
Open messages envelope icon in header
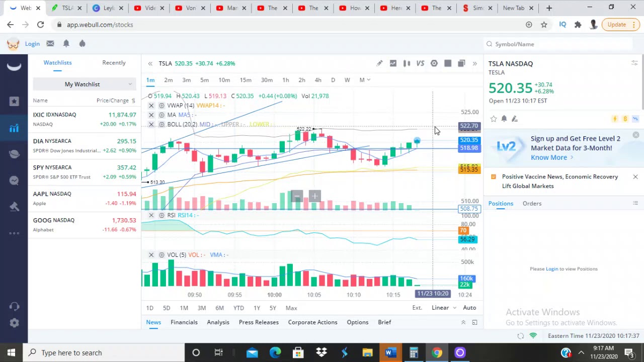(50, 44)
